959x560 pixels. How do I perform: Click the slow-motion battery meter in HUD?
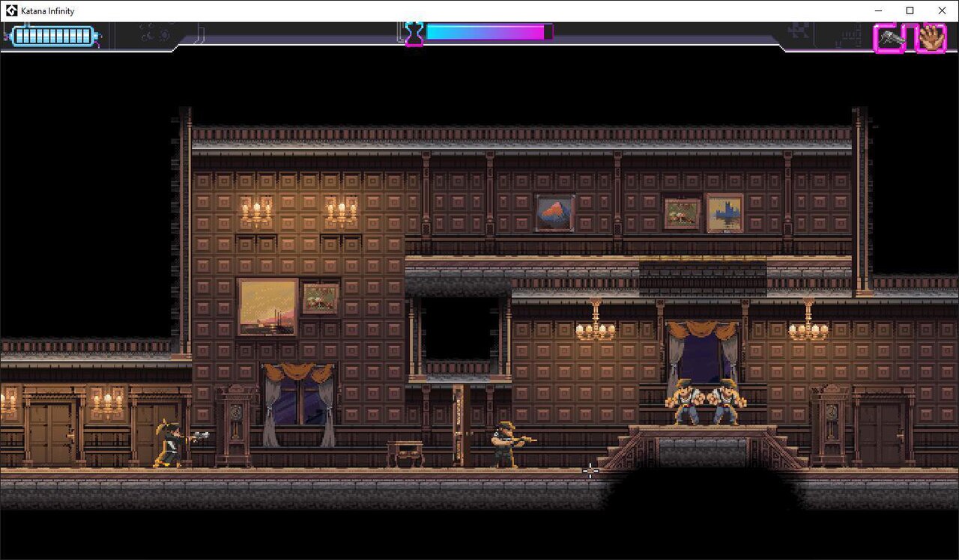54,36
